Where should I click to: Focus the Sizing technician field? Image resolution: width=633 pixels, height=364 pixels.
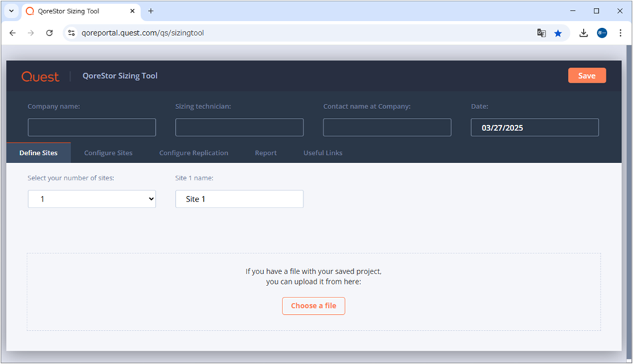coord(239,127)
